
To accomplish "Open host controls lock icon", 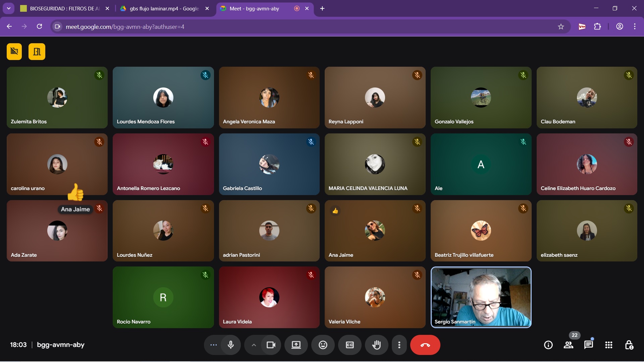I will coord(629,345).
